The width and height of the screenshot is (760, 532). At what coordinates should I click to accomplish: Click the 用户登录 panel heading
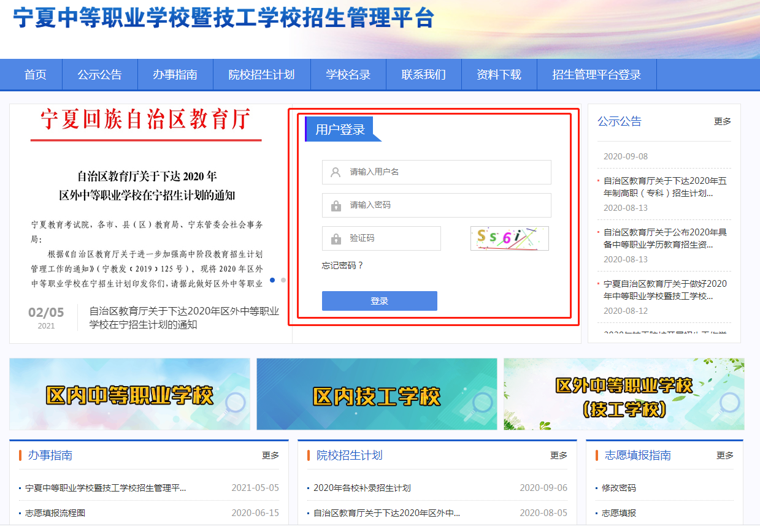(340, 129)
